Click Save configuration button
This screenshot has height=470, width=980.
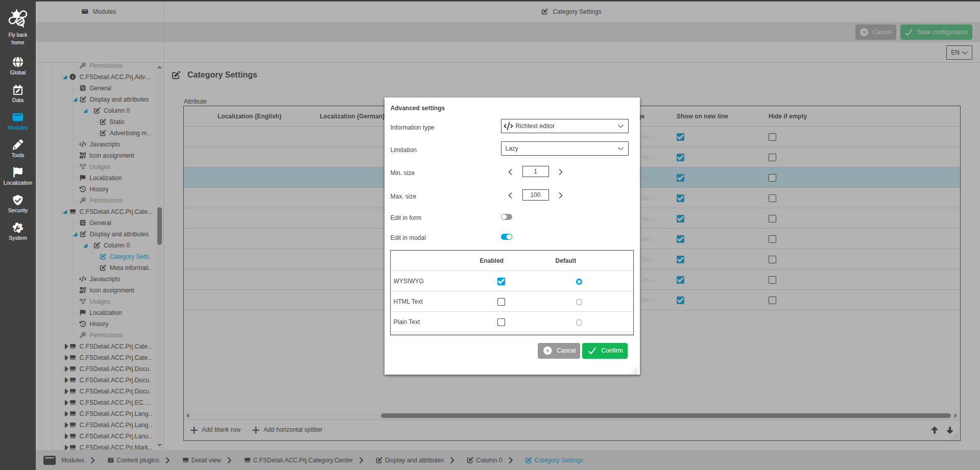(936, 32)
